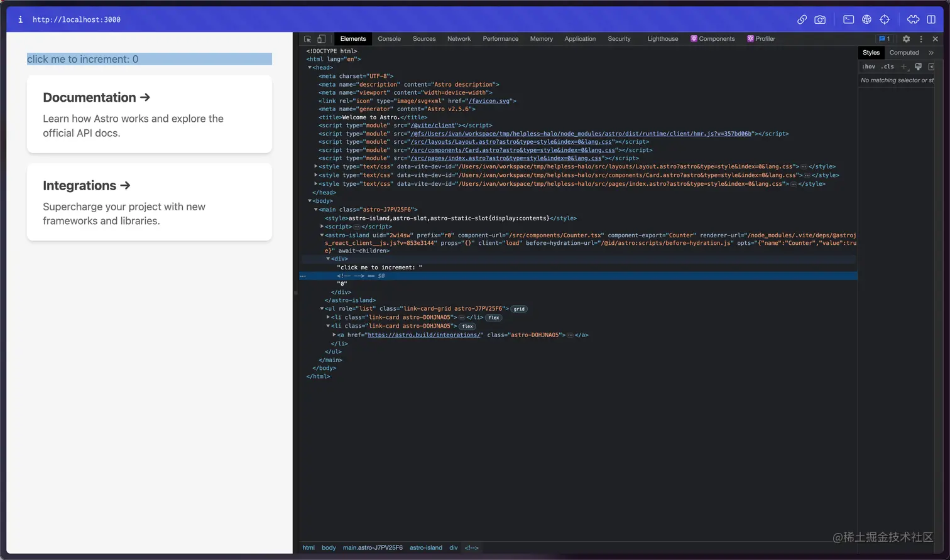Click the crosshair target icon in top bar
This screenshot has height=560, width=950.
tap(885, 19)
